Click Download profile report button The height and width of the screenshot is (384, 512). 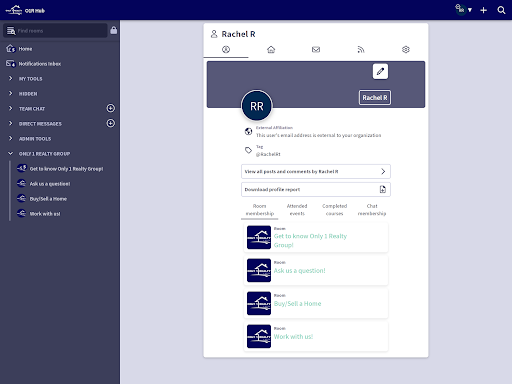click(316, 189)
